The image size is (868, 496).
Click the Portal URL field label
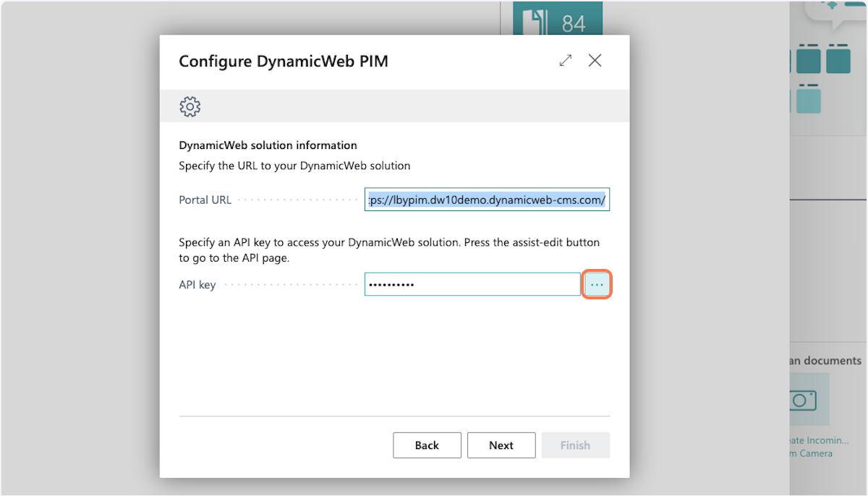pyautogui.click(x=205, y=200)
